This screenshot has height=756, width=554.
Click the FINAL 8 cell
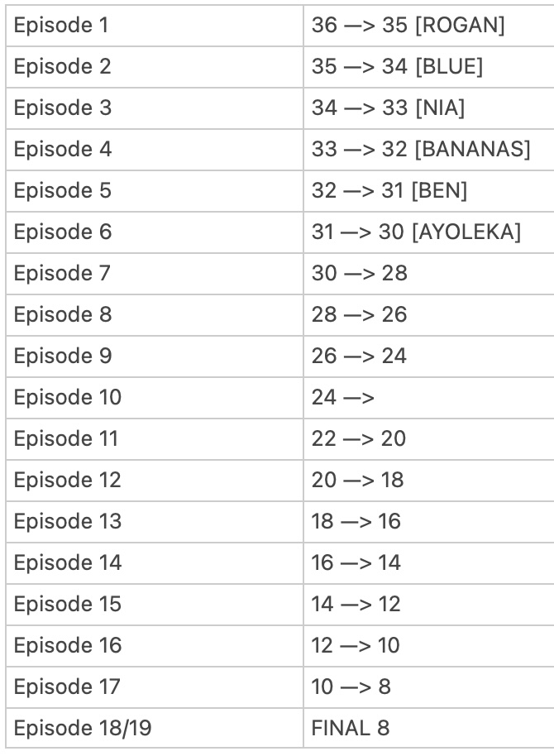click(x=428, y=729)
